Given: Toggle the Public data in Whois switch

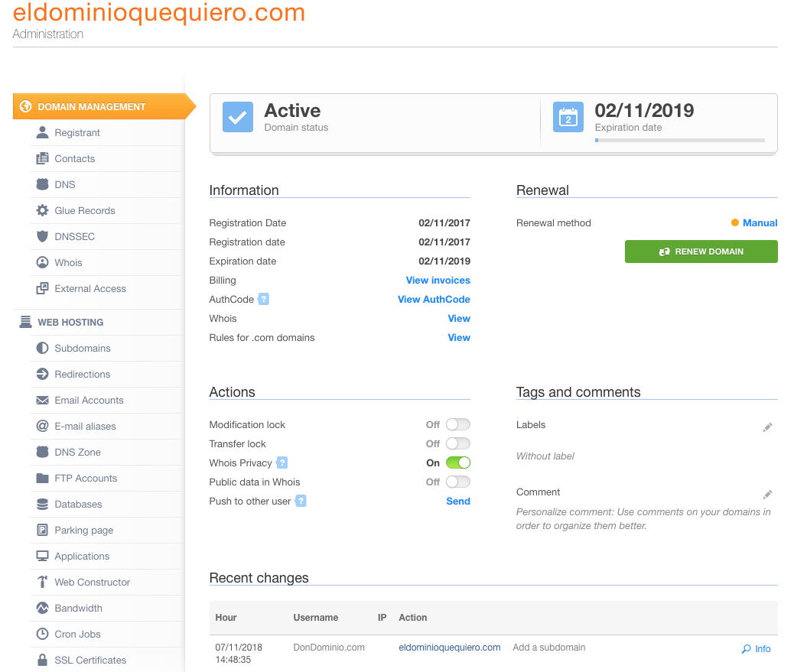Looking at the screenshot, I should pos(458,482).
